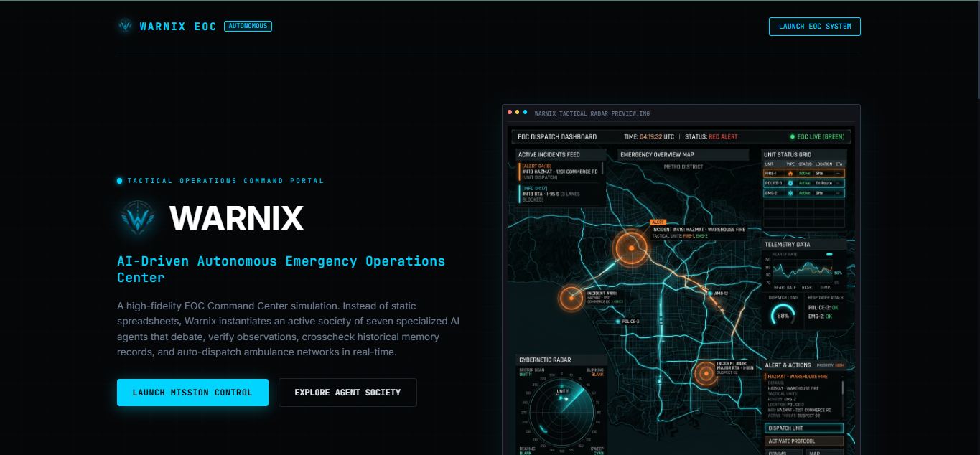
Task: Select the Major RTA incident marker
Action: [x=706, y=373]
